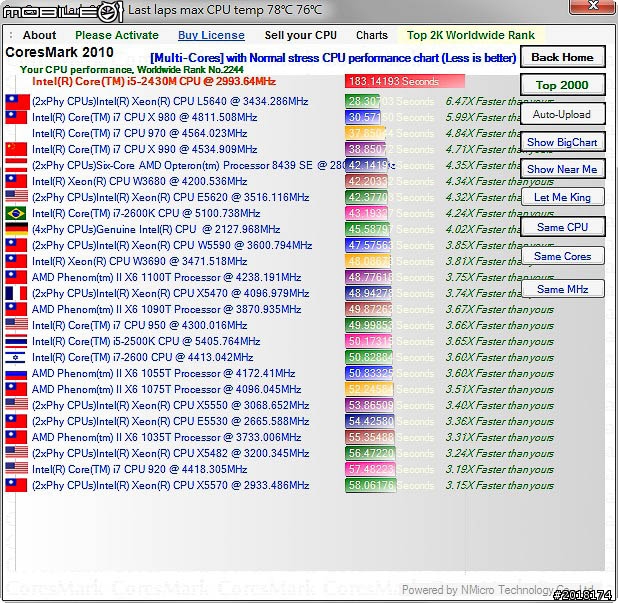Click the flag beside Xeon W5590
This screenshot has width=618, height=603.
(x=16, y=245)
